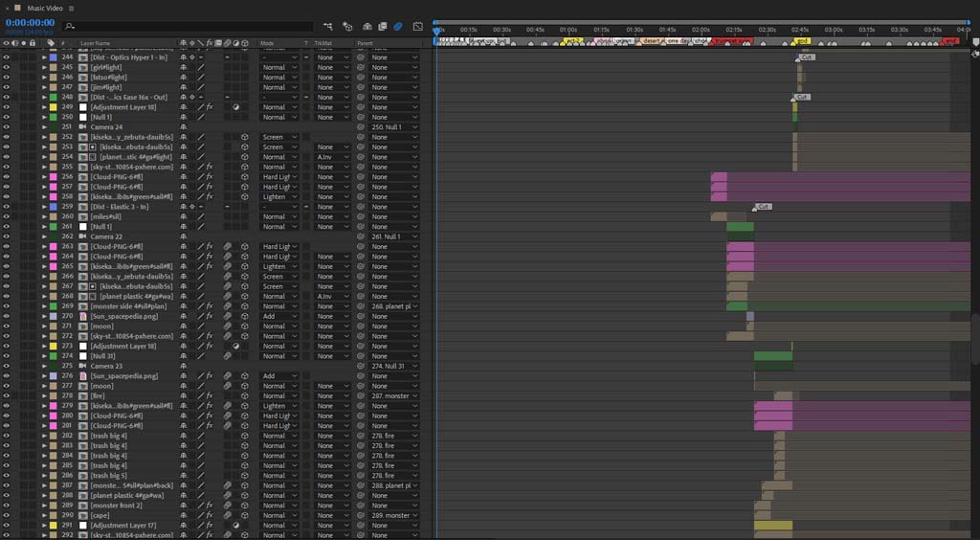Click the pink label swatch of layer 263
Image resolution: width=980 pixels, height=540 pixels.
[54, 247]
